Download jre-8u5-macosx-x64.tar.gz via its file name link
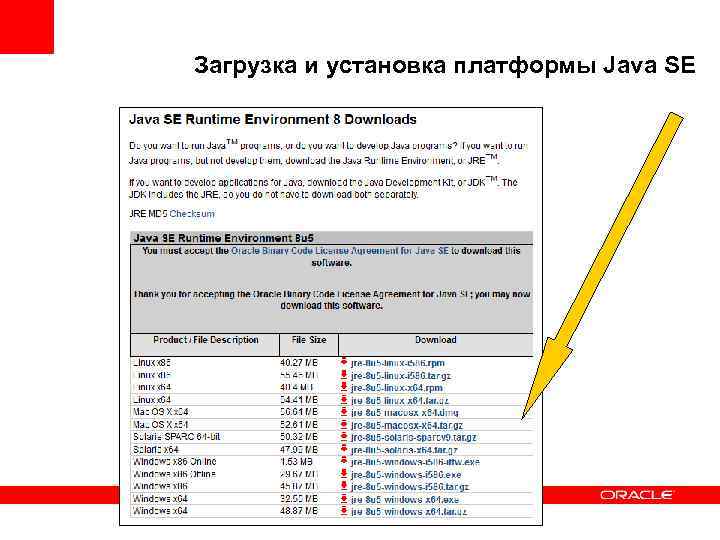This screenshot has width=720, height=540. tap(407, 425)
